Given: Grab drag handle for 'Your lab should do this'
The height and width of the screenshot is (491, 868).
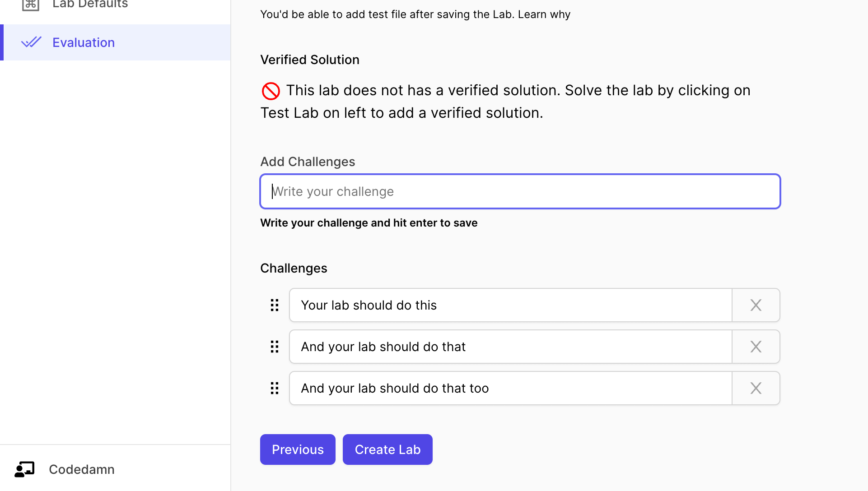Looking at the screenshot, I should [275, 306].
